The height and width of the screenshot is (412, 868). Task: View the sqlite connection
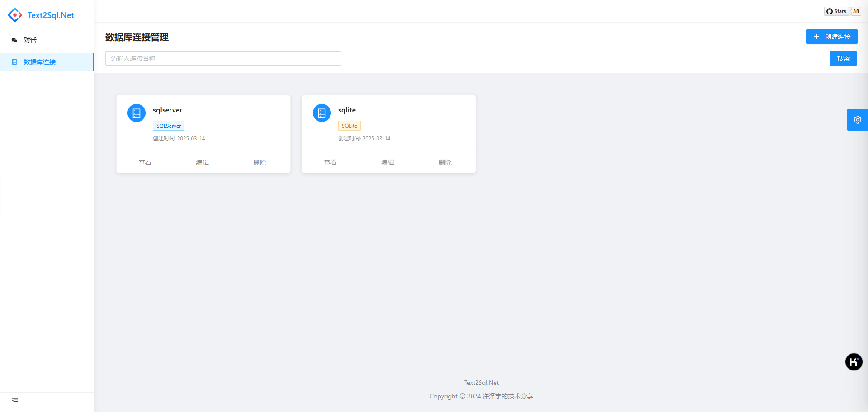330,163
